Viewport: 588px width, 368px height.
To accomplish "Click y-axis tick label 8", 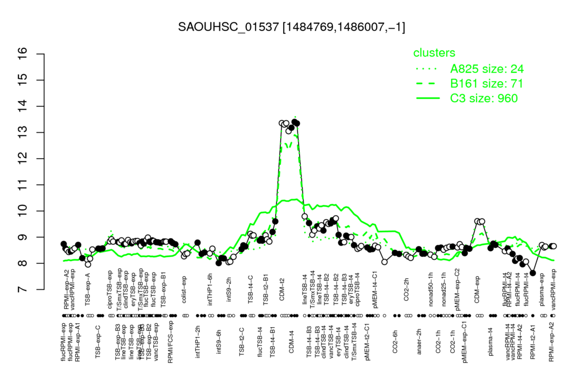I will pyautogui.click(x=23, y=263).
